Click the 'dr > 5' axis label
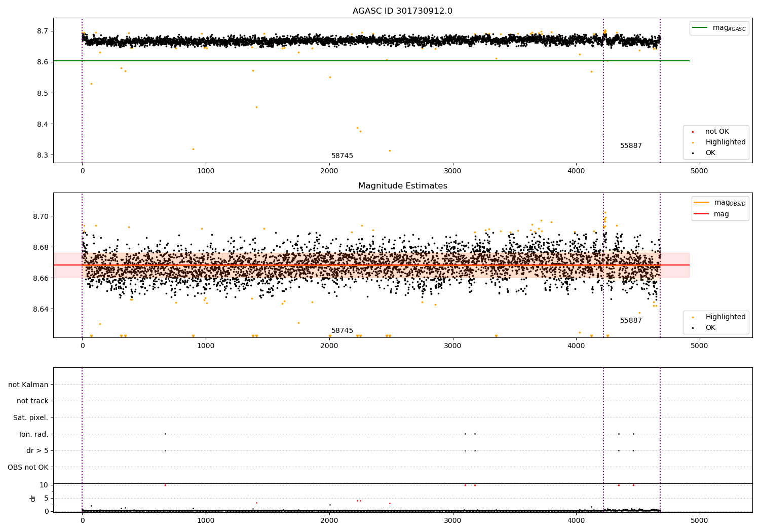 tap(37, 451)
